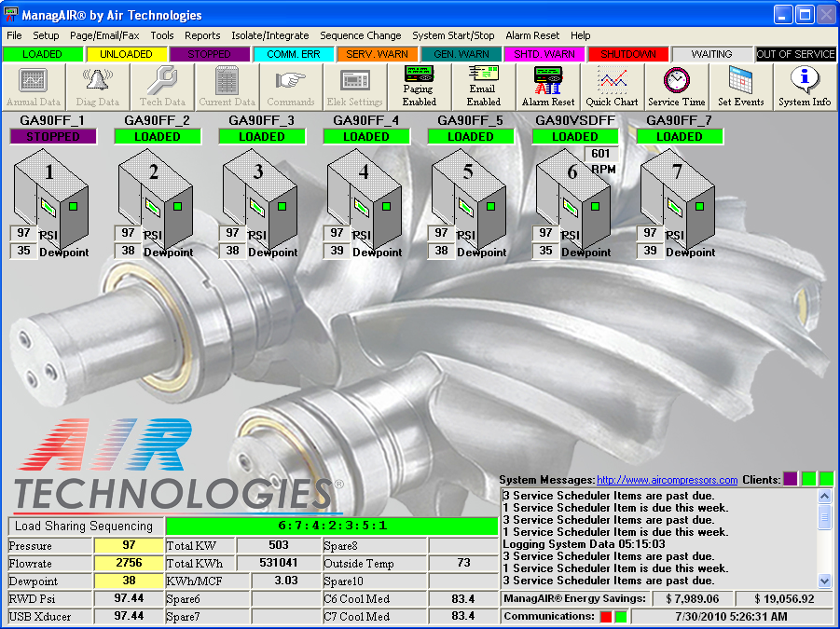The width and height of the screenshot is (840, 629).
Task: Open the Diag Data bell icon
Action: point(97,87)
